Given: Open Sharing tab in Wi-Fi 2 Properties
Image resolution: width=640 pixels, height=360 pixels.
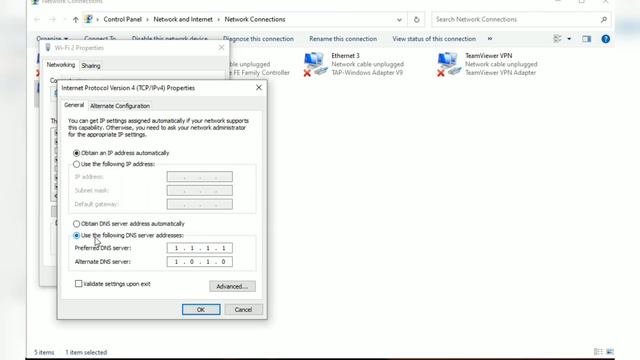Looking at the screenshot, I should pyautogui.click(x=91, y=65).
